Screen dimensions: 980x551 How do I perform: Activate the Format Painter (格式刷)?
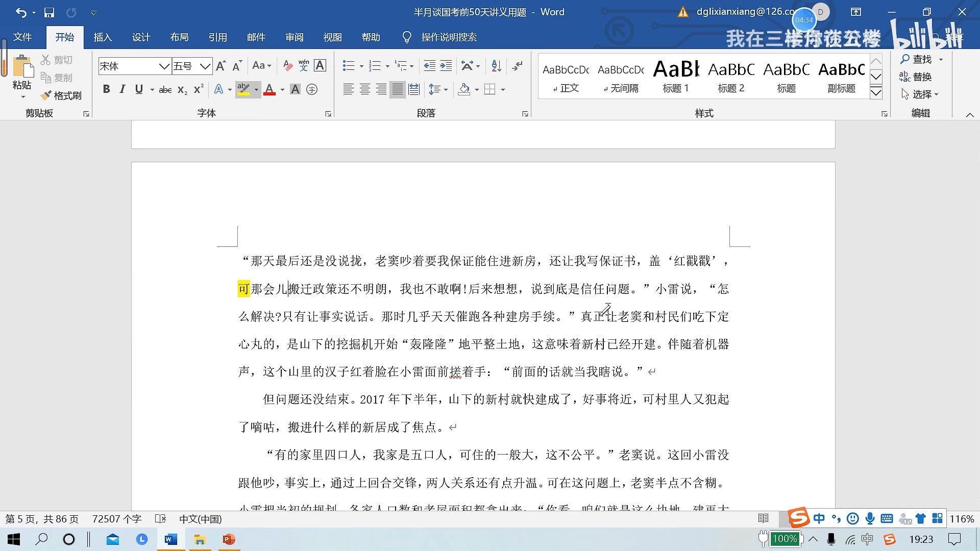click(x=61, y=95)
